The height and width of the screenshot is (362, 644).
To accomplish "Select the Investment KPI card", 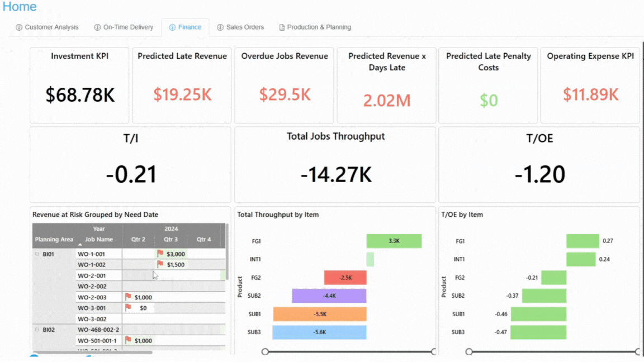I will pos(79,85).
